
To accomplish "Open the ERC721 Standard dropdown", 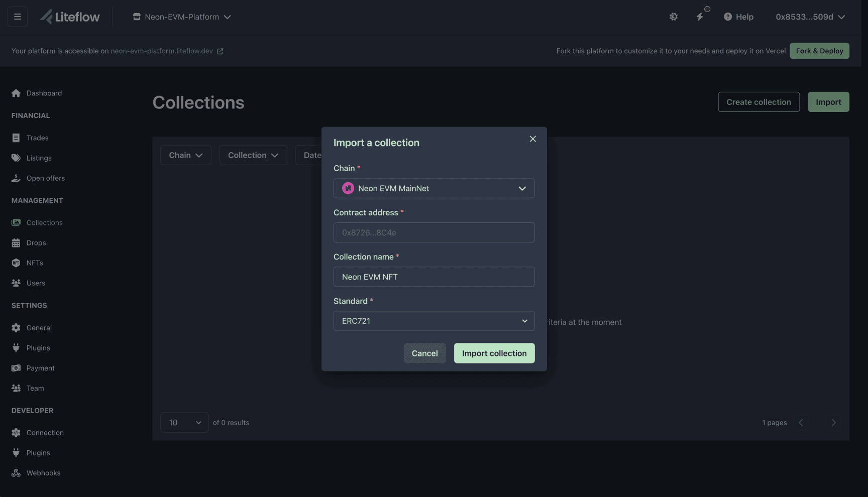I will pos(434,321).
